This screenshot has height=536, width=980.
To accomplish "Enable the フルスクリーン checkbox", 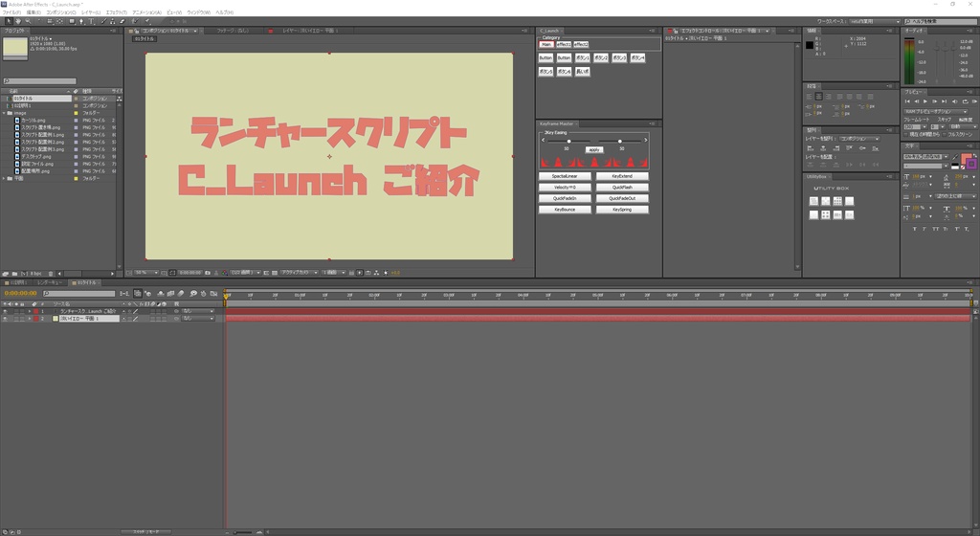I will coord(945,134).
